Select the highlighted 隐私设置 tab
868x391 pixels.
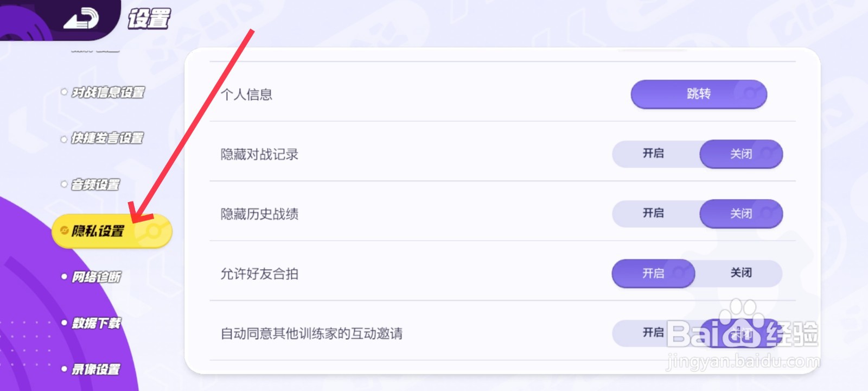[98, 231]
